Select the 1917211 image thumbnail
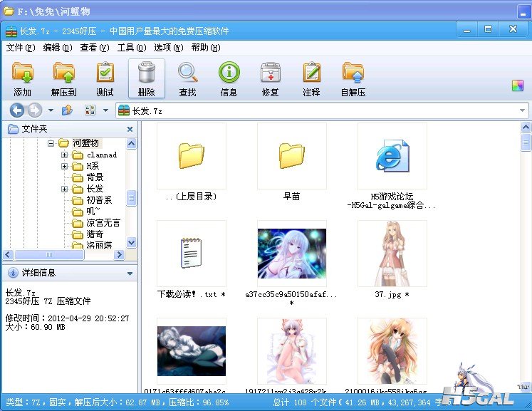 coord(292,351)
